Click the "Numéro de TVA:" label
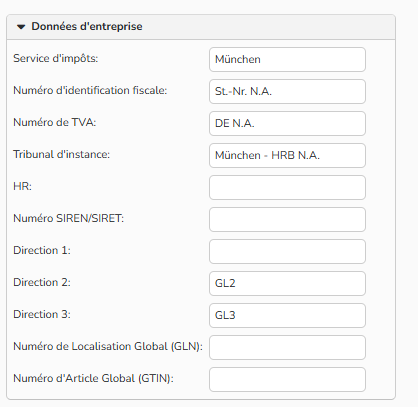The height and width of the screenshot is (407, 418). (x=55, y=122)
